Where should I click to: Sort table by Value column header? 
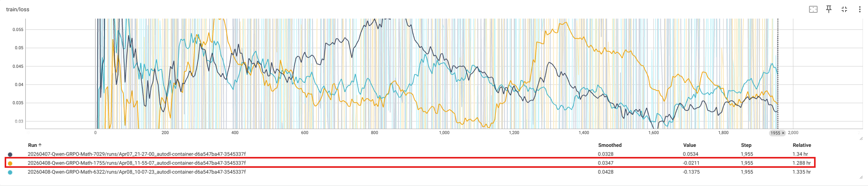point(690,145)
